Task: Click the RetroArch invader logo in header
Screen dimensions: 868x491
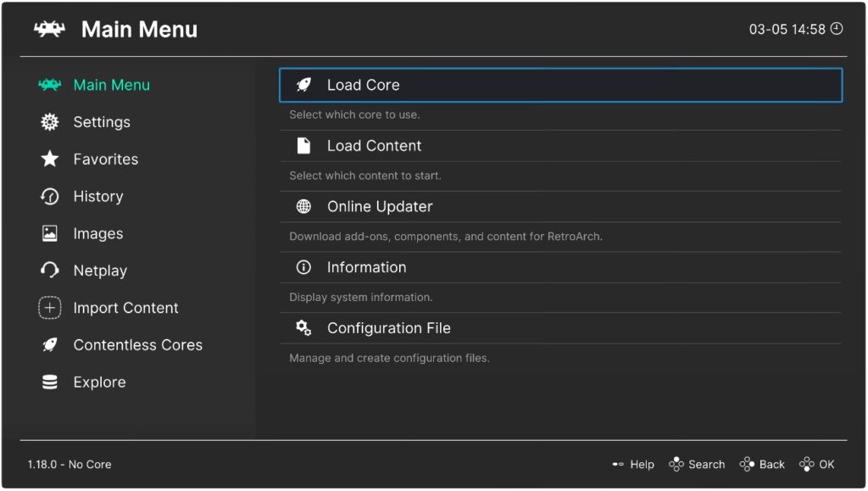Action: (49, 29)
